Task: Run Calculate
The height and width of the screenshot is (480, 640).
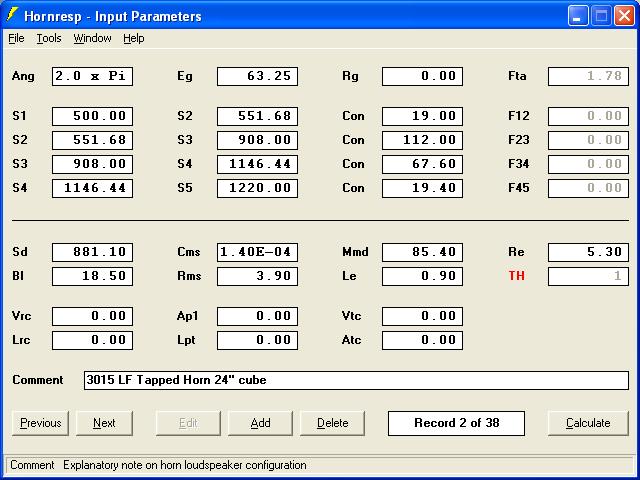Action: (588, 423)
